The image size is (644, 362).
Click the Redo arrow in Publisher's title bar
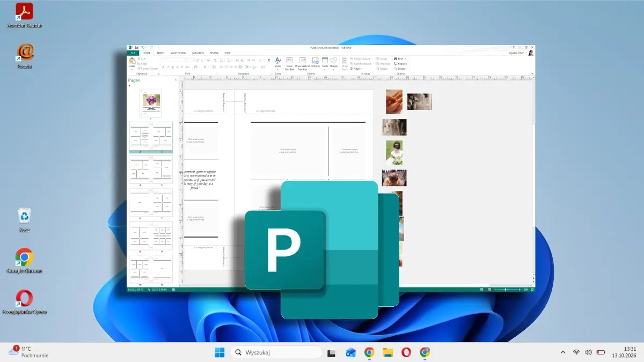click(151, 48)
